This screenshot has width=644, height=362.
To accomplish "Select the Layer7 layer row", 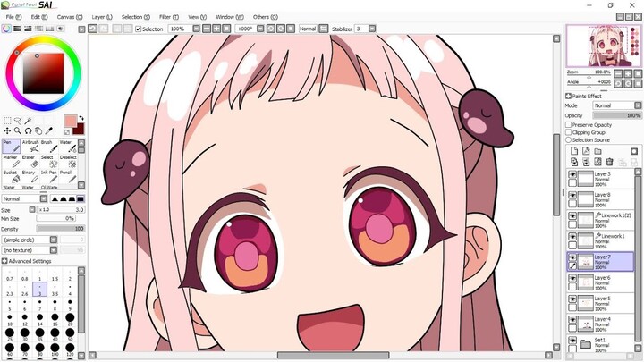I will point(601,261).
